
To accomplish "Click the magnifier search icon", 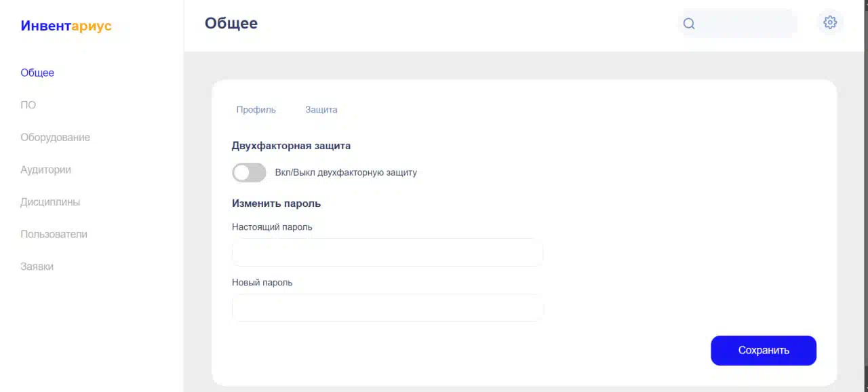I will click(x=689, y=24).
